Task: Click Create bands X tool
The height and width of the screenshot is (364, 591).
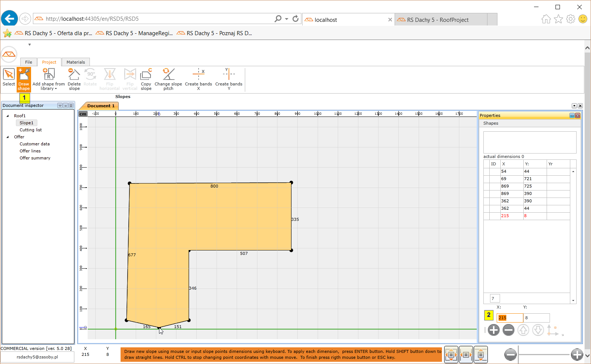Action: (x=198, y=79)
